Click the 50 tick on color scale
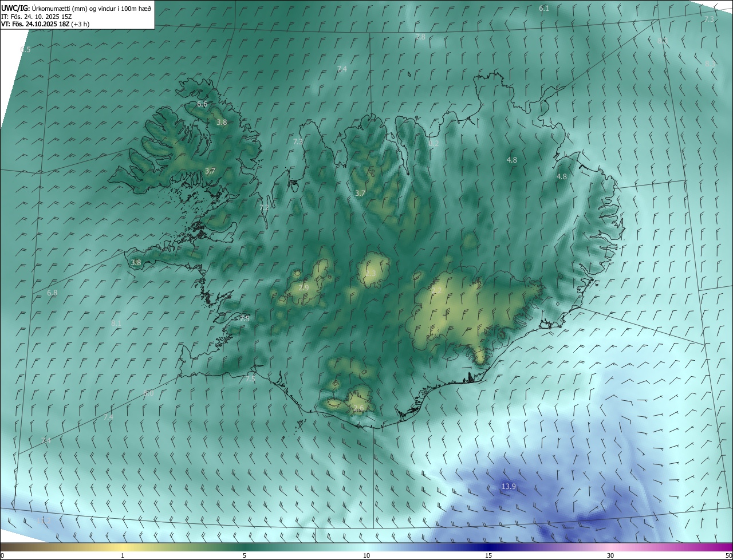This screenshot has width=733, height=560. click(x=728, y=555)
